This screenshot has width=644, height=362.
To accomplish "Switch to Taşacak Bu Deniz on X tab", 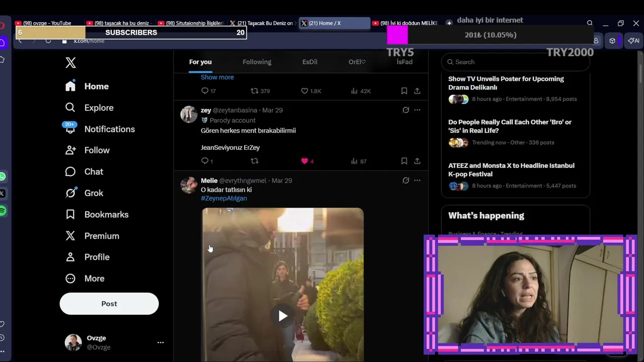I will coord(263,23).
